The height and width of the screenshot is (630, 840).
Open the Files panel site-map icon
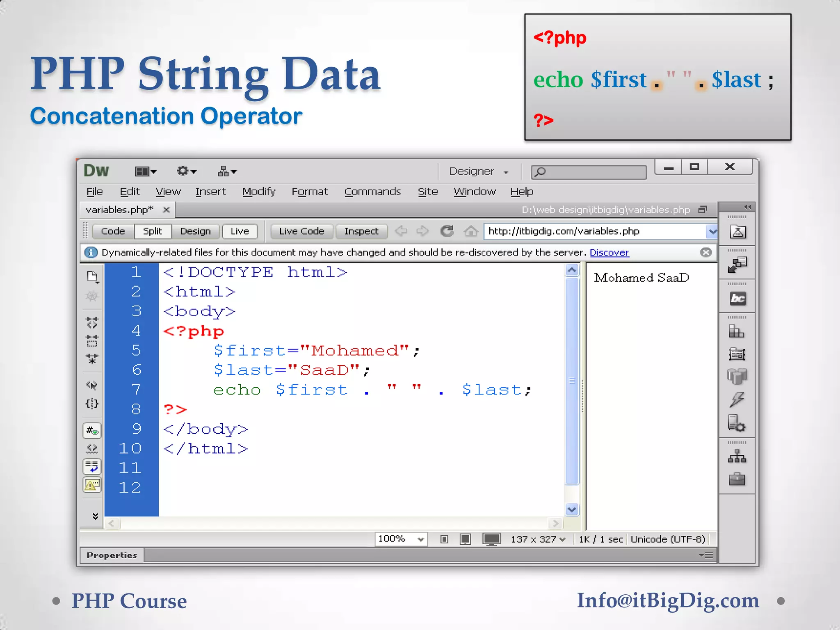coord(737,457)
